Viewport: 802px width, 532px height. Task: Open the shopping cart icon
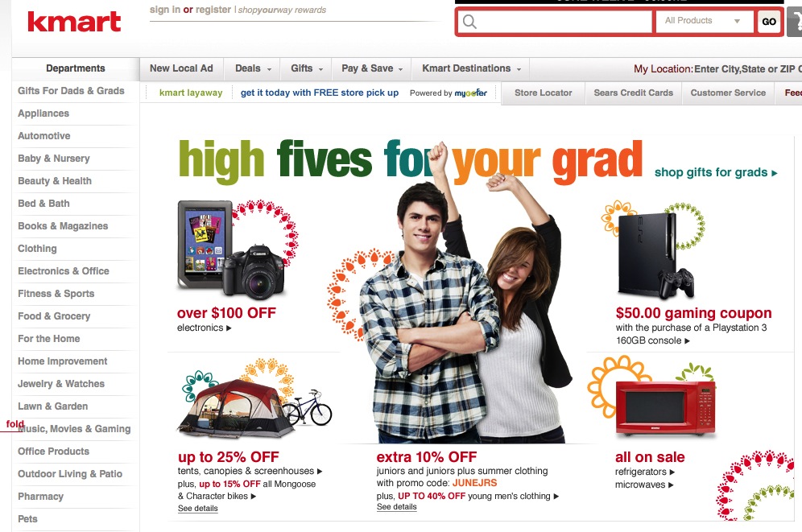tap(795, 22)
